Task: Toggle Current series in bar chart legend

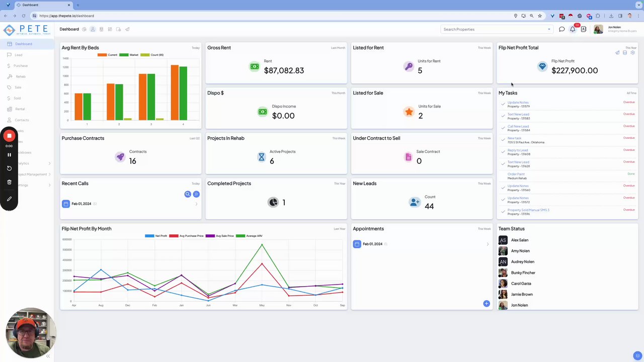Action: pos(107,55)
